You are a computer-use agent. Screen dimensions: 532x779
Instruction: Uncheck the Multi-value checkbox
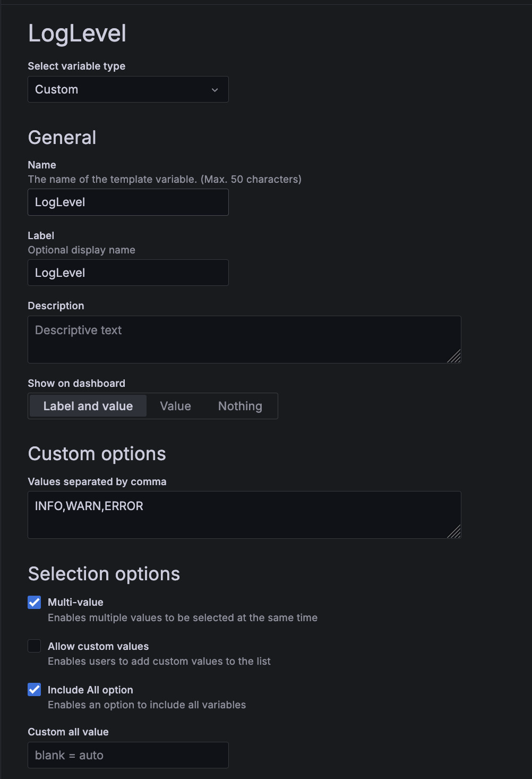(35, 602)
